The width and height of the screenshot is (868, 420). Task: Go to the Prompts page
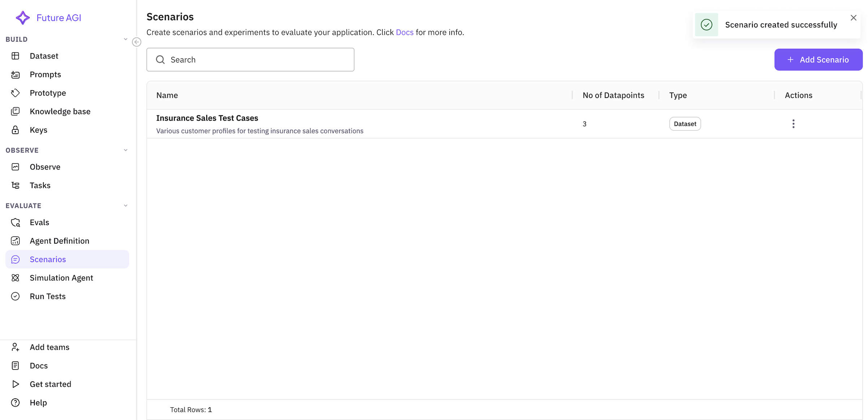[x=45, y=74]
